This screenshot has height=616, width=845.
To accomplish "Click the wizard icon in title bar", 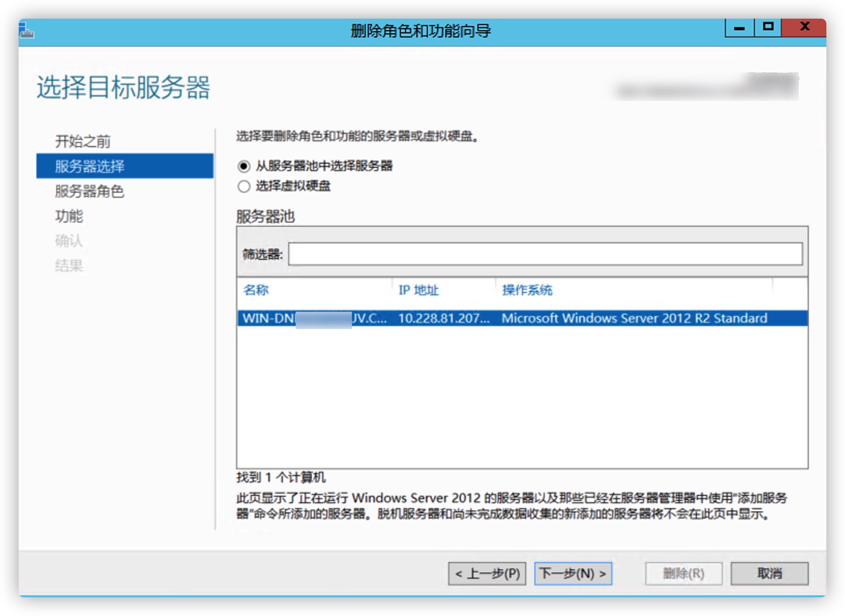I will click(x=26, y=31).
